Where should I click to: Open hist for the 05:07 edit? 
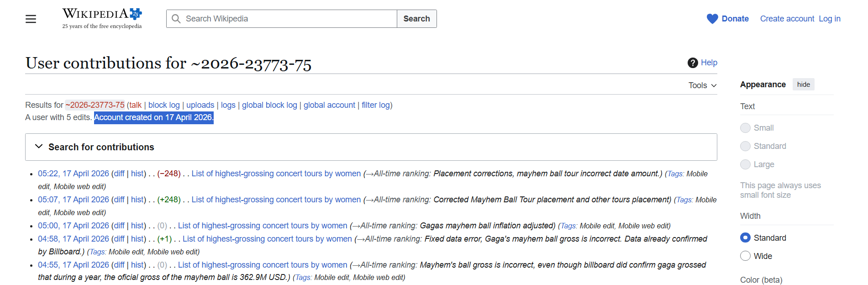point(137,200)
